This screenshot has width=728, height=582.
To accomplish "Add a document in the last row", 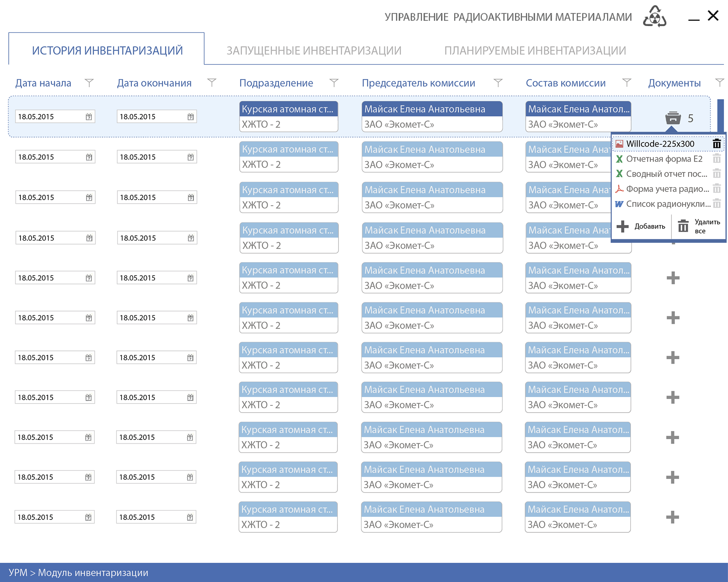I will pyautogui.click(x=673, y=517).
